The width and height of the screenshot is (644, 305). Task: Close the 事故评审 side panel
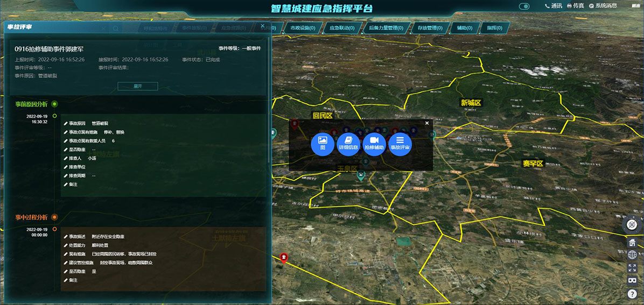coord(263,25)
